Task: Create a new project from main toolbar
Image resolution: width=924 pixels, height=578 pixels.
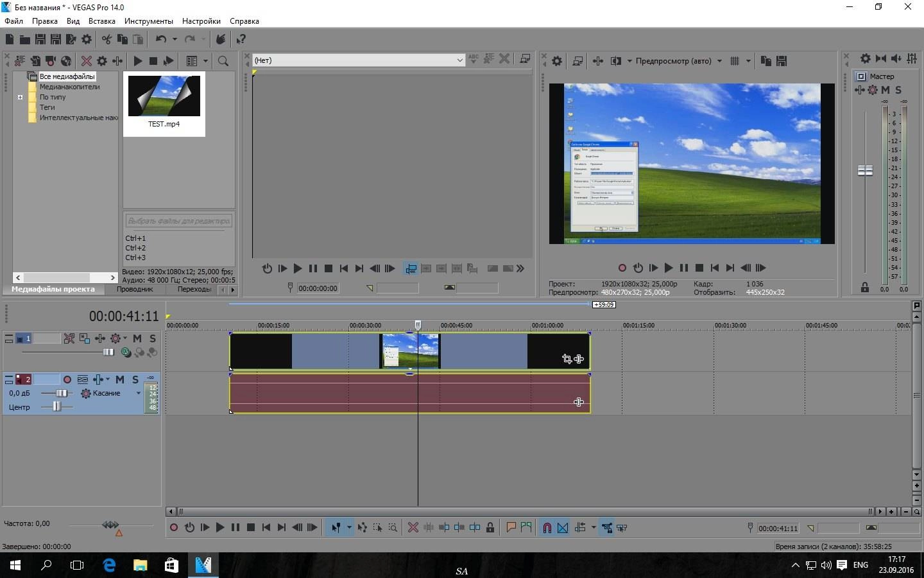Action: coord(10,39)
